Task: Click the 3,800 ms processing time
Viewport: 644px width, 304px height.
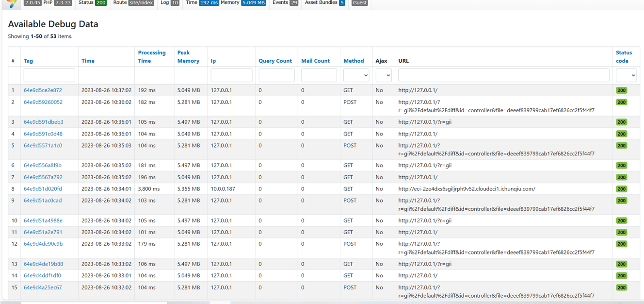Action: pyautogui.click(x=149, y=189)
